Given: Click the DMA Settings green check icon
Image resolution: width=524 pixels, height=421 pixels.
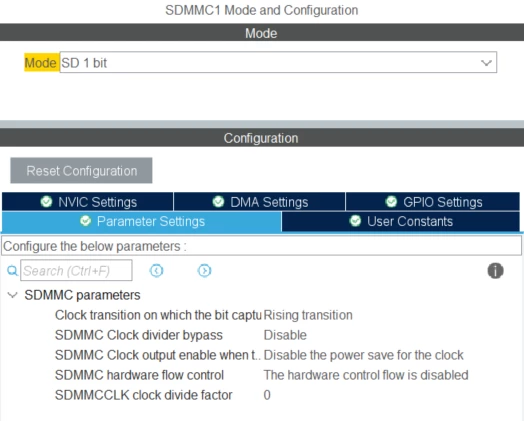Looking at the screenshot, I should tap(218, 202).
